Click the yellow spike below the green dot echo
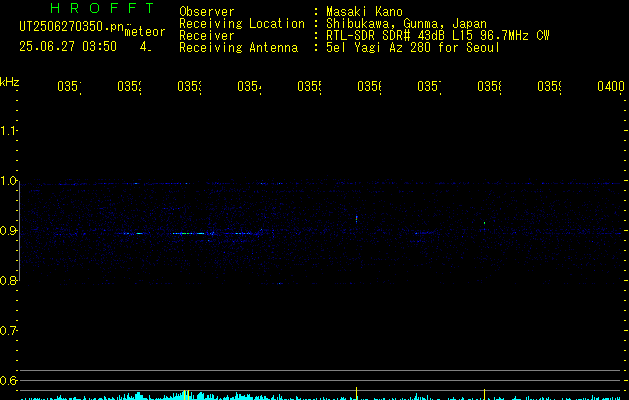Image resolution: width=629 pixels, height=400 pixels. (485, 394)
